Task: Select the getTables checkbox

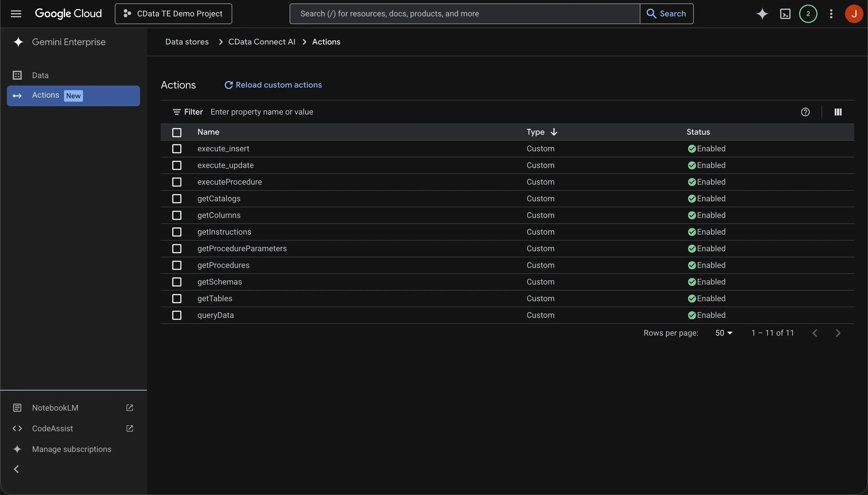Action: click(177, 299)
